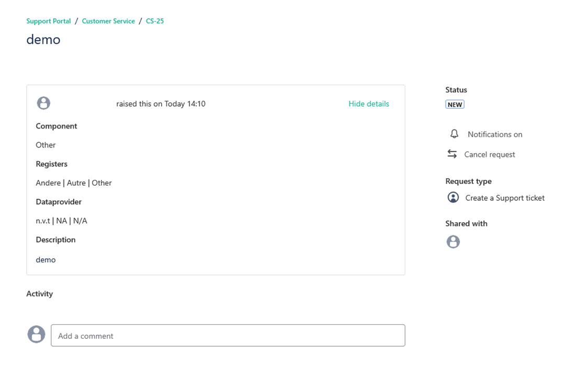Open the CS-25 breadcrumb link

click(155, 21)
